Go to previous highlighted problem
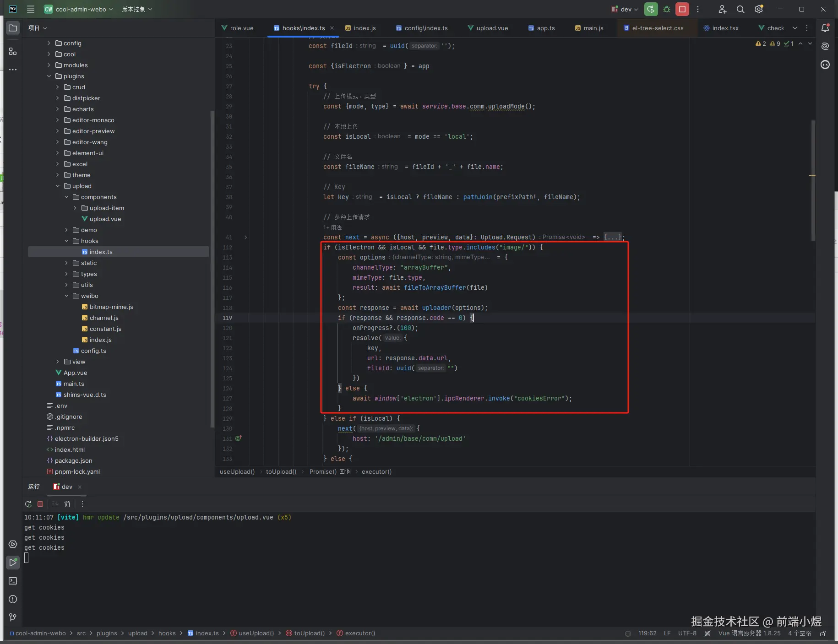Screen dimensions: 838x644 (800, 43)
